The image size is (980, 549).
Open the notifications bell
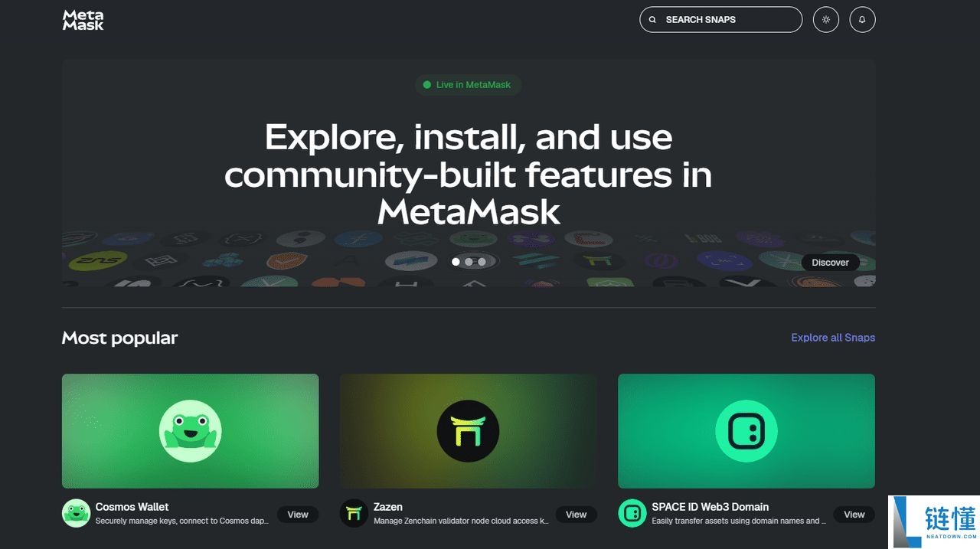point(862,20)
